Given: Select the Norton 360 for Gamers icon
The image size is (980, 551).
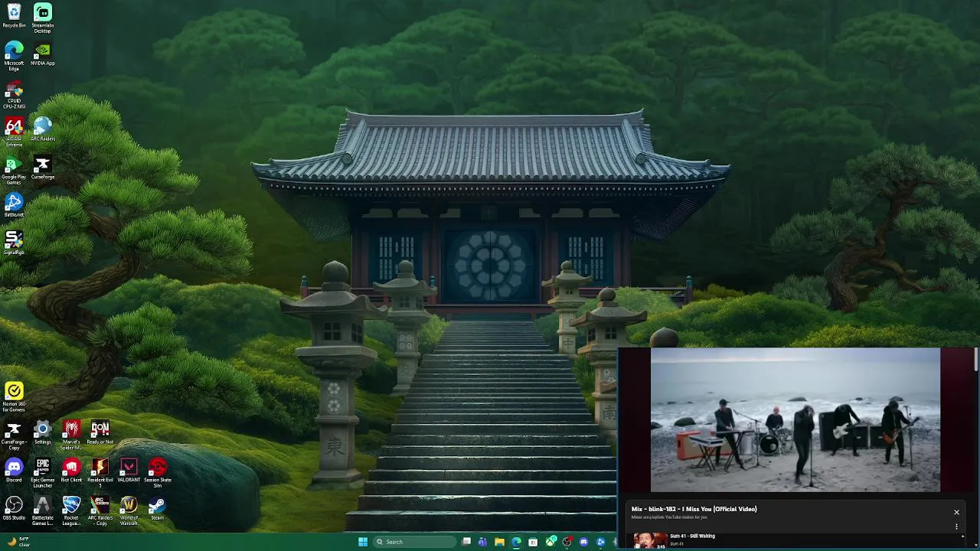Looking at the screenshot, I should [14, 397].
